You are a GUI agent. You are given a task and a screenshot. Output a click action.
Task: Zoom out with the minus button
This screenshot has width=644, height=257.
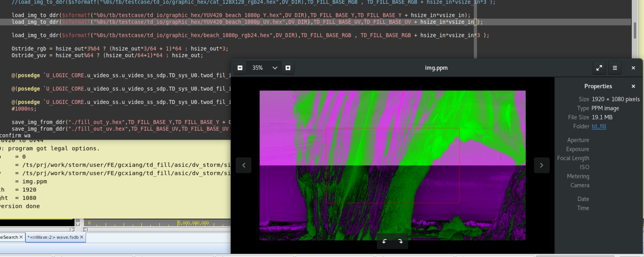[240, 68]
